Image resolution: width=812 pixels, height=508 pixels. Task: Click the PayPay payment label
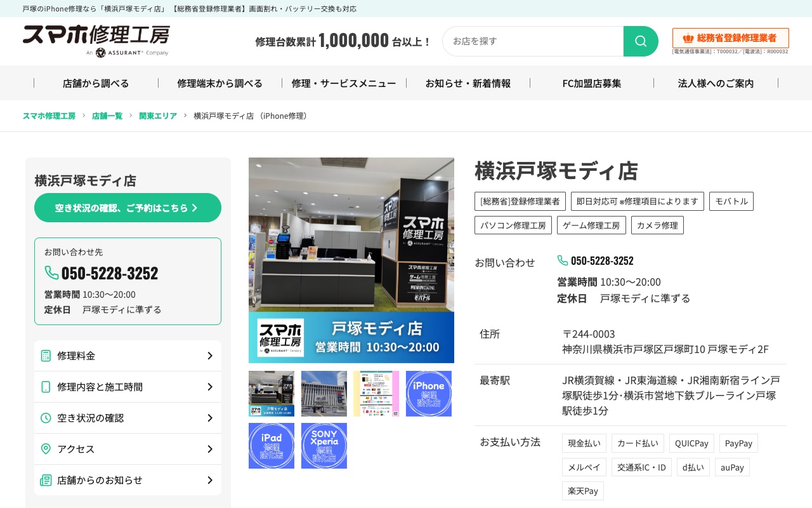738,443
